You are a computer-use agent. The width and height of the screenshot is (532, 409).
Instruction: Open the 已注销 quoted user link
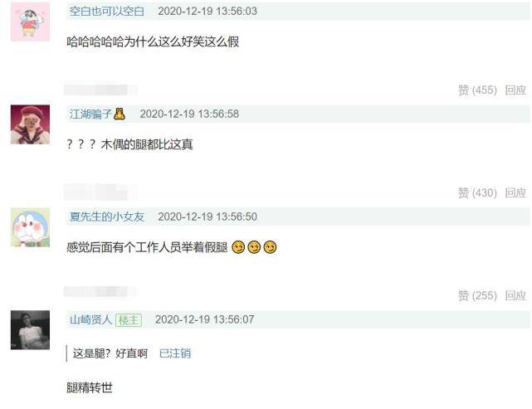click(175, 353)
